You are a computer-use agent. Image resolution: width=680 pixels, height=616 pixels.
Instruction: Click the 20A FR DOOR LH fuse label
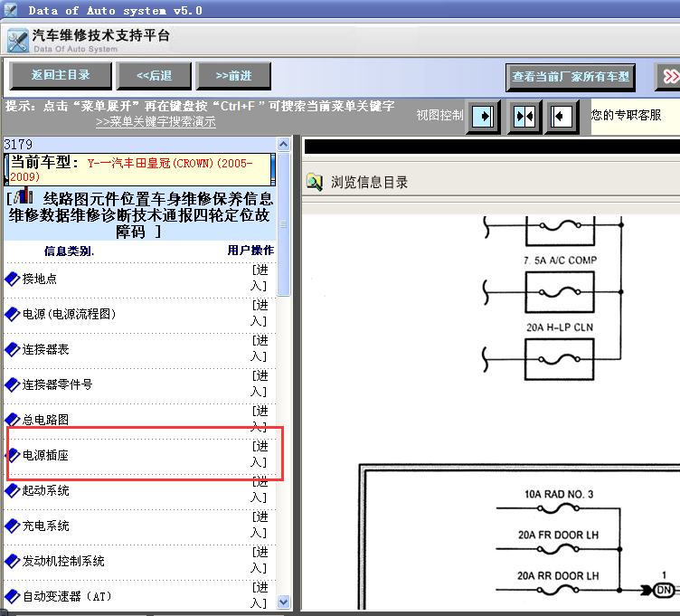(x=558, y=535)
